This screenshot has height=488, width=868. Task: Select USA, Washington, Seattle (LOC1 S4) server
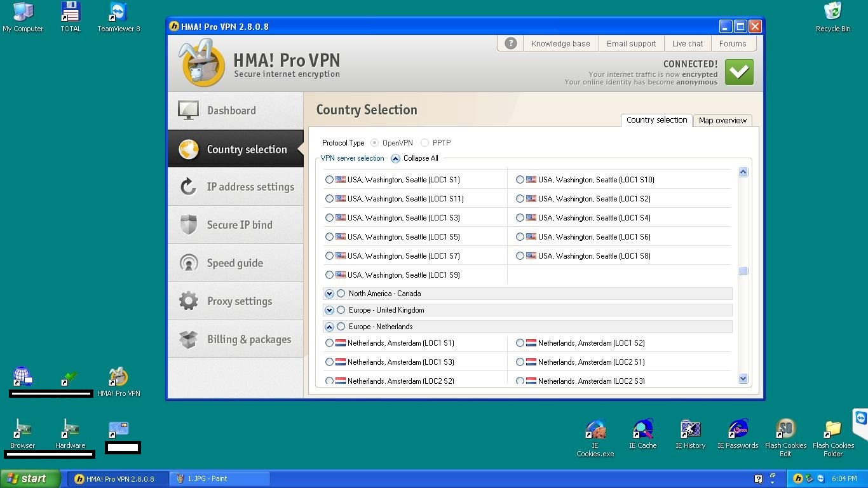point(520,218)
